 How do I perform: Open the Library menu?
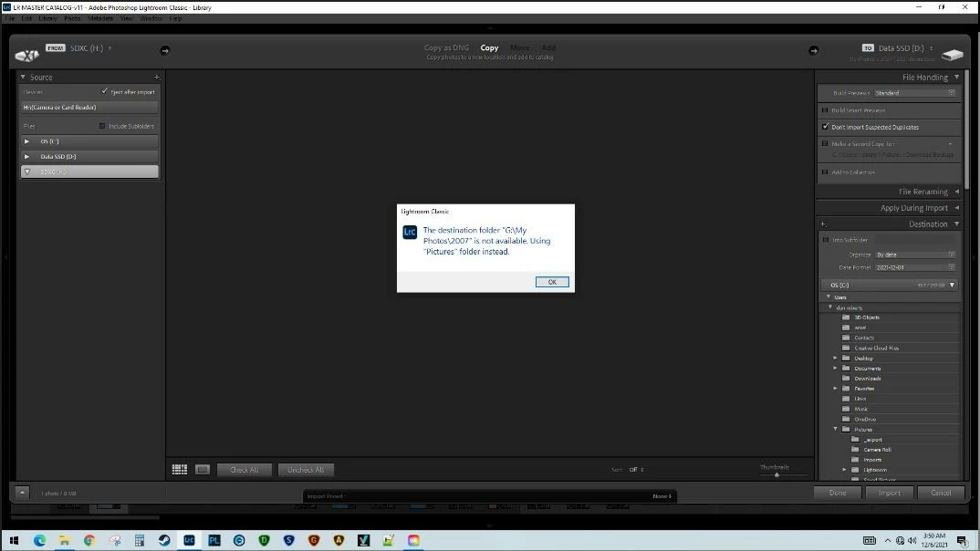(x=47, y=19)
